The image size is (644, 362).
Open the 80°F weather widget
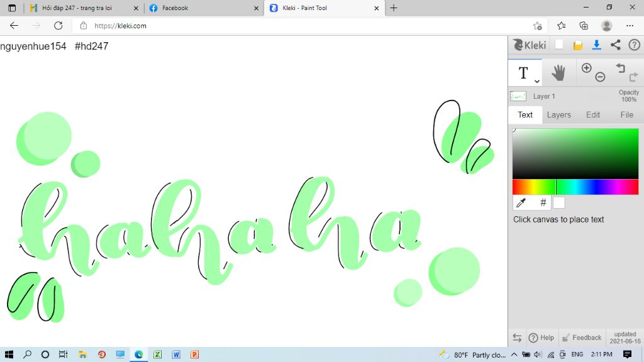472,354
